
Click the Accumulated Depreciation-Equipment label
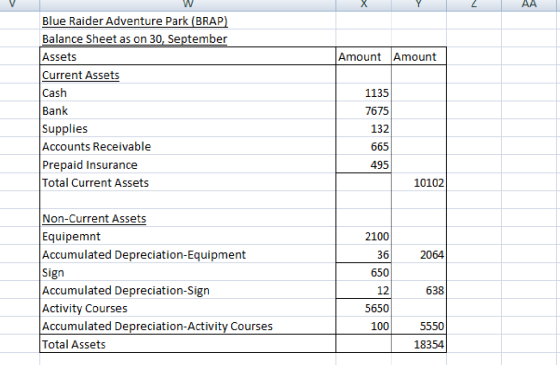[188, 254]
